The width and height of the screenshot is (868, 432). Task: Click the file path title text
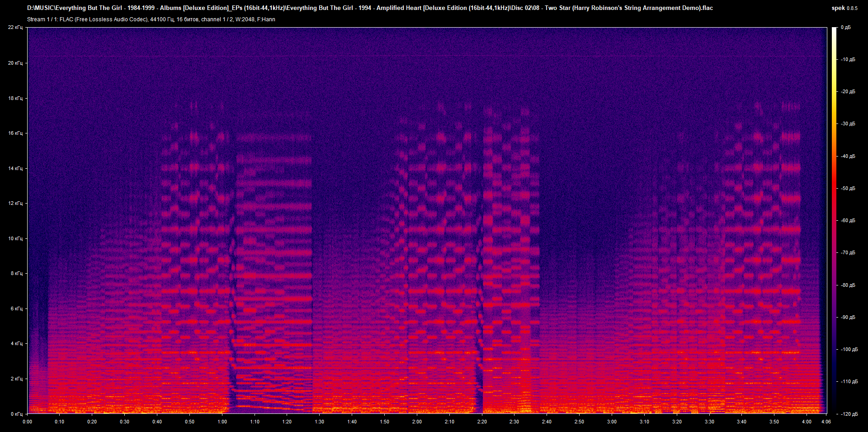370,8
